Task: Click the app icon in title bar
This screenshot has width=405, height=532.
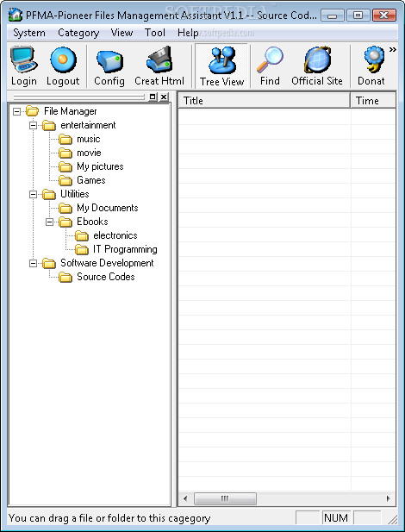Action: click(16, 15)
